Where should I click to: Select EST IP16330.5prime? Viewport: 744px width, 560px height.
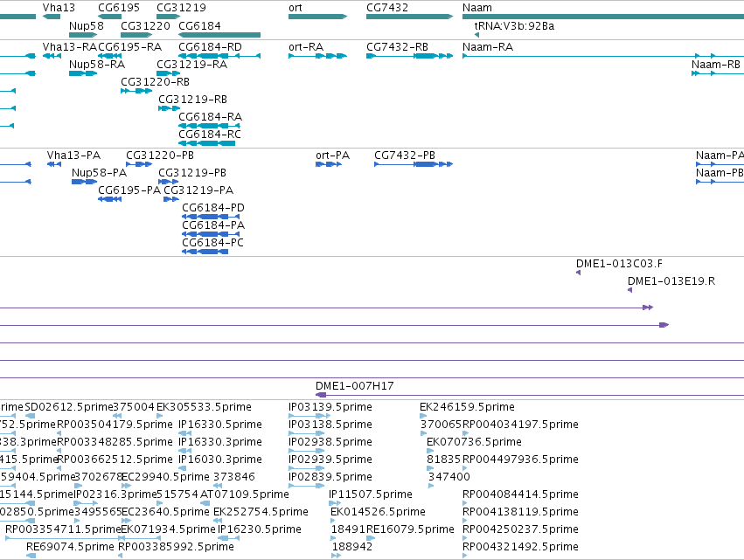(185, 433)
